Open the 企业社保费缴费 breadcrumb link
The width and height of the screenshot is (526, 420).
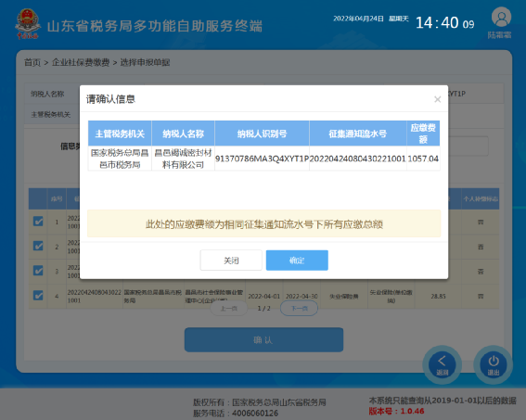(81, 62)
